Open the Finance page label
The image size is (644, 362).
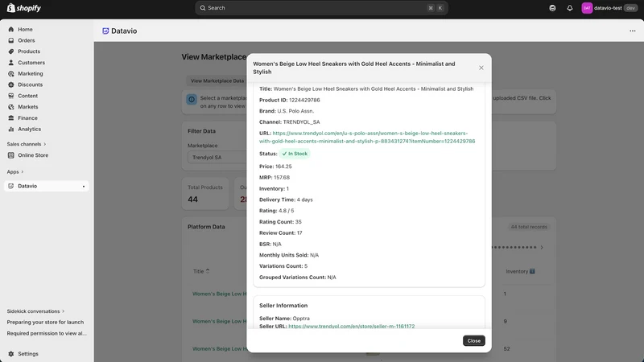click(27, 117)
